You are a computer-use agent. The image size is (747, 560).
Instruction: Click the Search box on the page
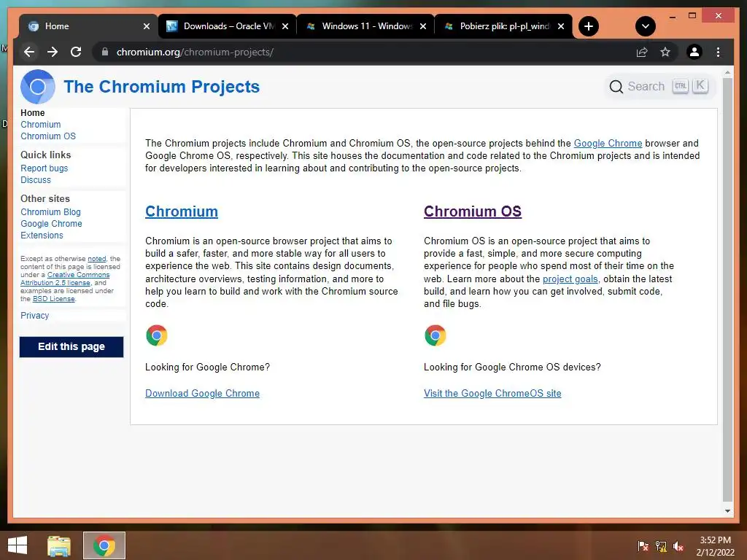click(659, 87)
